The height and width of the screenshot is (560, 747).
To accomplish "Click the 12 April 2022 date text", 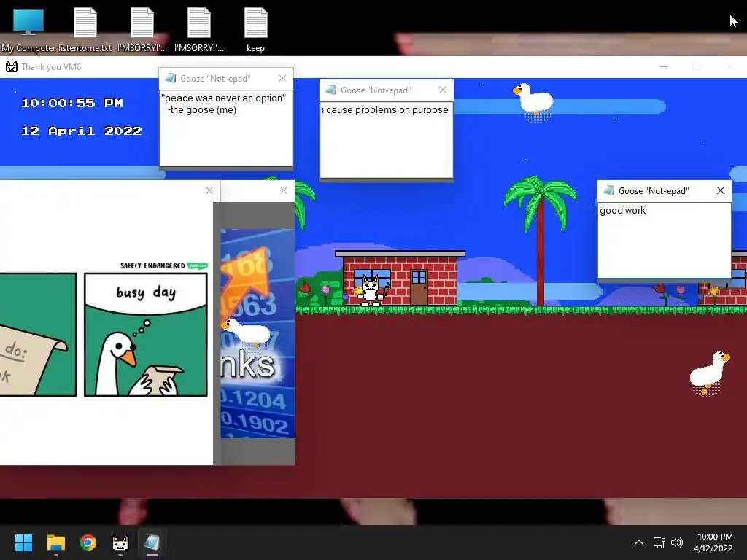I will tap(82, 131).
